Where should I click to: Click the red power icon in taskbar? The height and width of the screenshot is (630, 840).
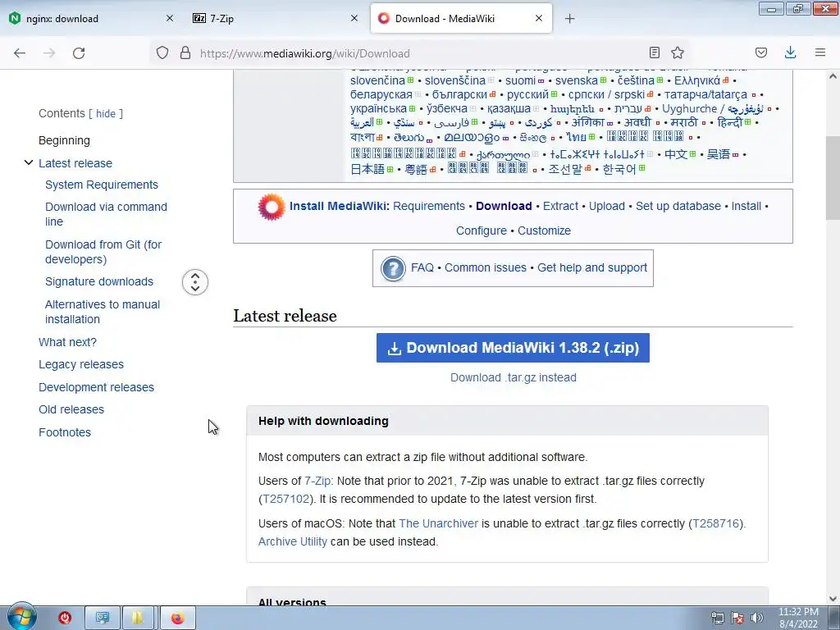pos(65,618)
